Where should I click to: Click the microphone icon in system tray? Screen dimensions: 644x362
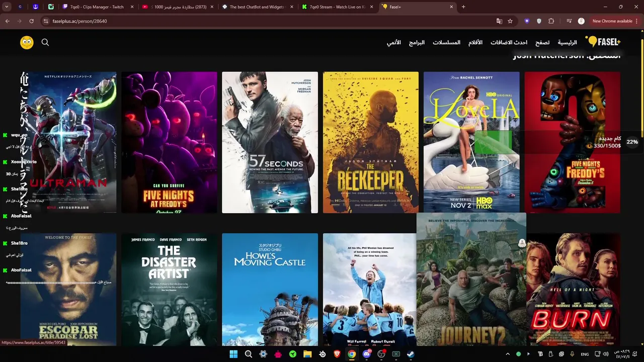pyautogui.click(x=572, y=354)
